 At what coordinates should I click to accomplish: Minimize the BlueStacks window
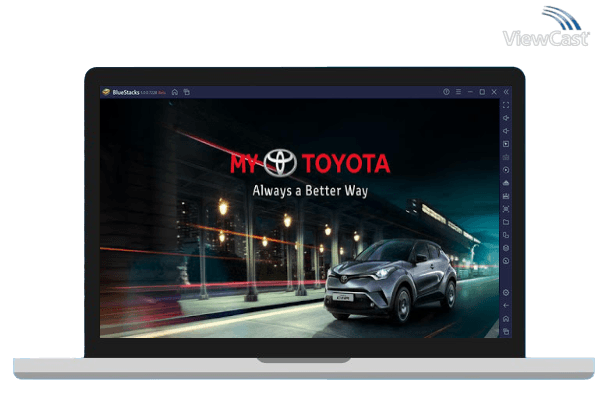click(470, 92)
